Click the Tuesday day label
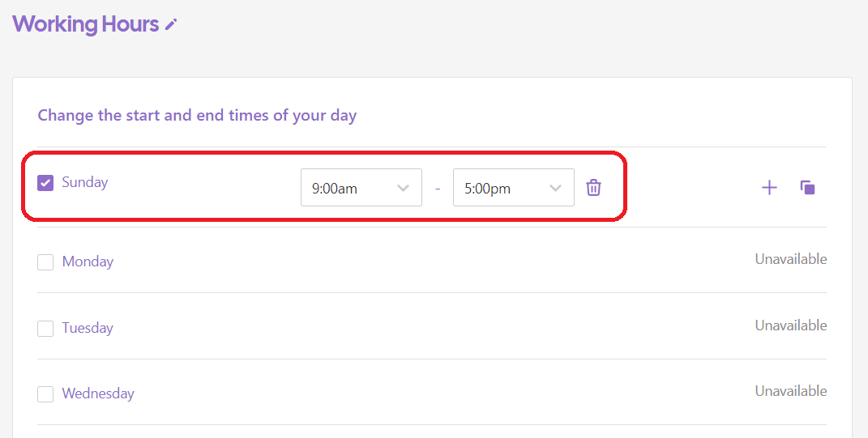 (88, 328)
